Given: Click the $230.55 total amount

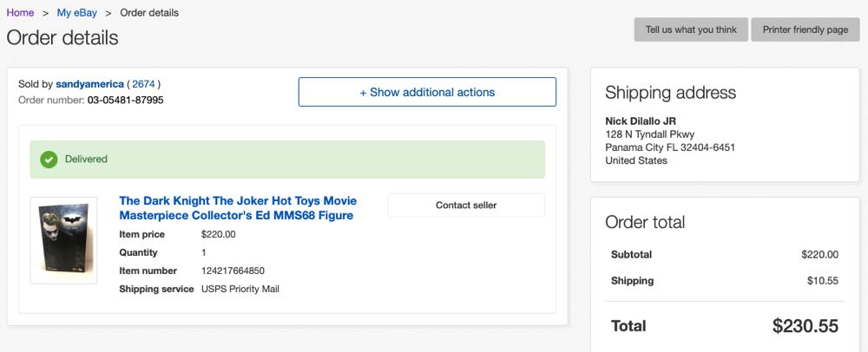Looking at the screenshot, I should [805, 326].
